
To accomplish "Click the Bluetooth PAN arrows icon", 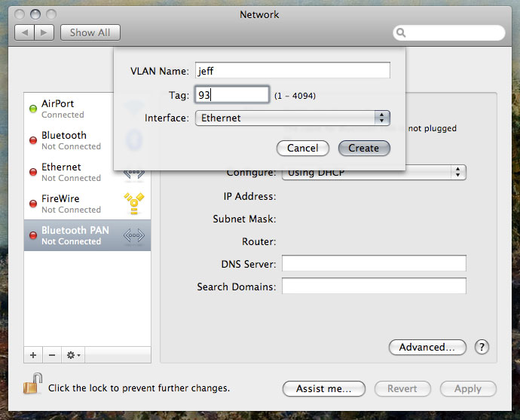I will (x=134, y=235).
